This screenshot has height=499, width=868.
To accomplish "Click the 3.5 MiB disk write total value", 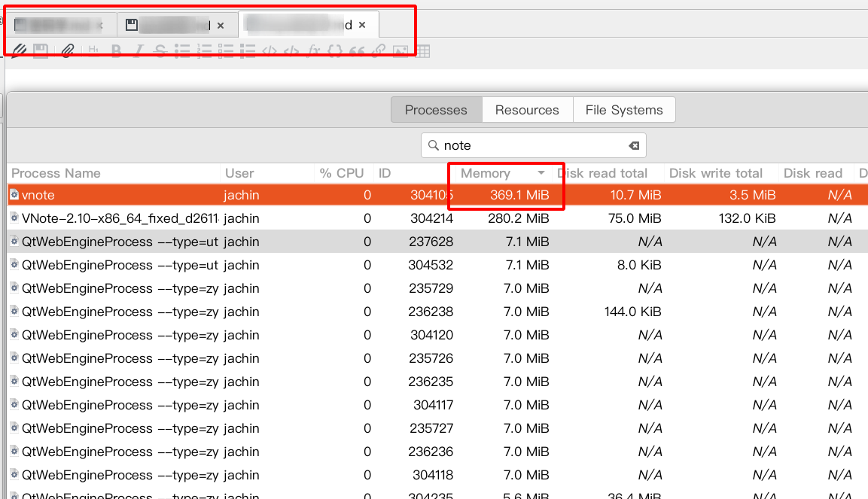I will pos(752,195).
